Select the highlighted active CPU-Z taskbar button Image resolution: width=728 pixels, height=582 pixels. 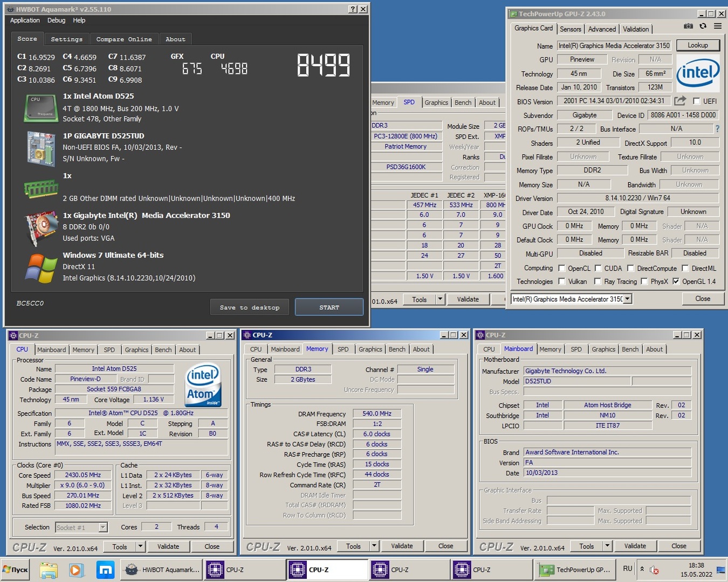(x=327, y=570)
